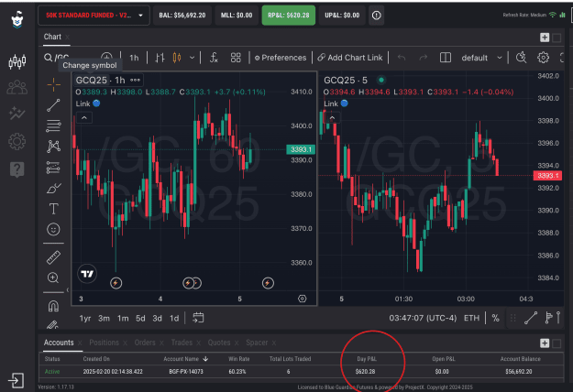Switch to the Positions tab
573x392 pixels.
pos(105,343)
